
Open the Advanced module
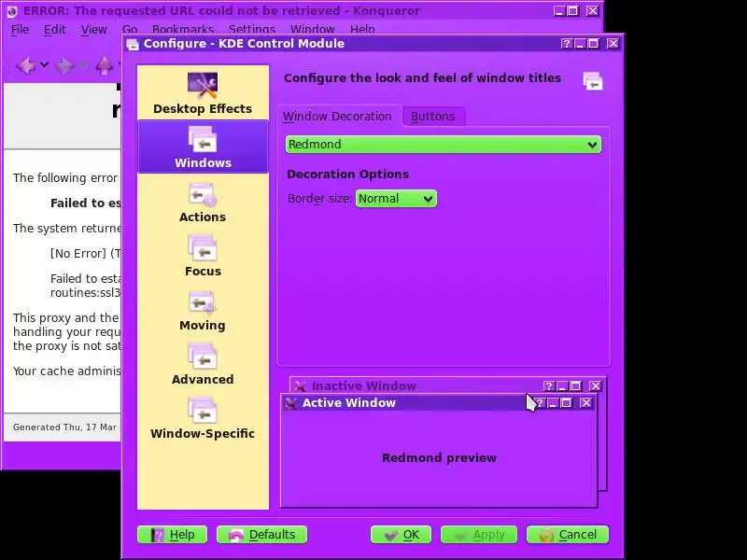point(203,365)
